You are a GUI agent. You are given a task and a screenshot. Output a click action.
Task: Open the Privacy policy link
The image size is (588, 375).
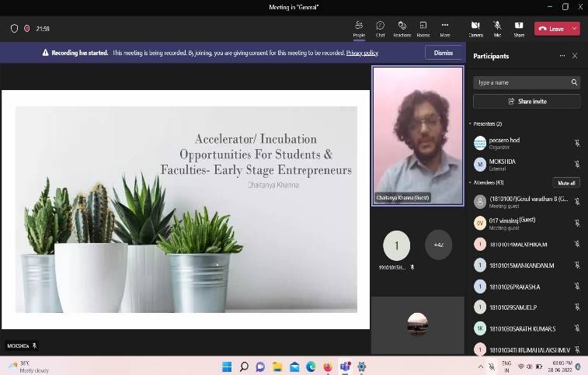tap(362, 53)
